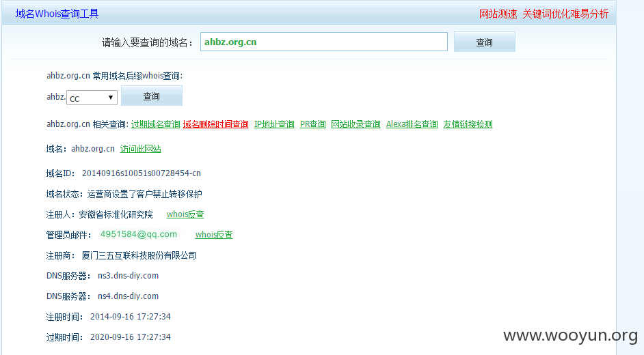The height and width of the screenshot is (355, 644).
Task: Open the 网站测速 link
Action: pyautogui.click(x=498, y=14)
